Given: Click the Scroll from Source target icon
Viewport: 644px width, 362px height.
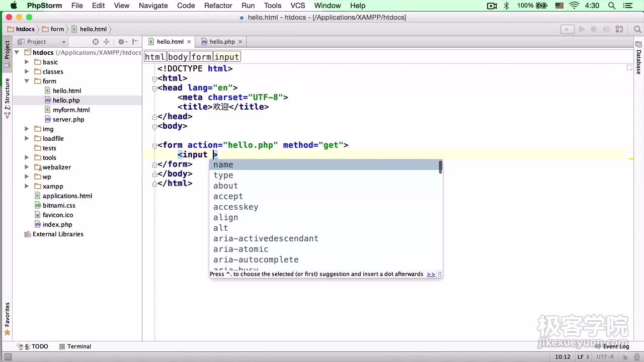Looking at the screenshot, I should click(96, 42).
